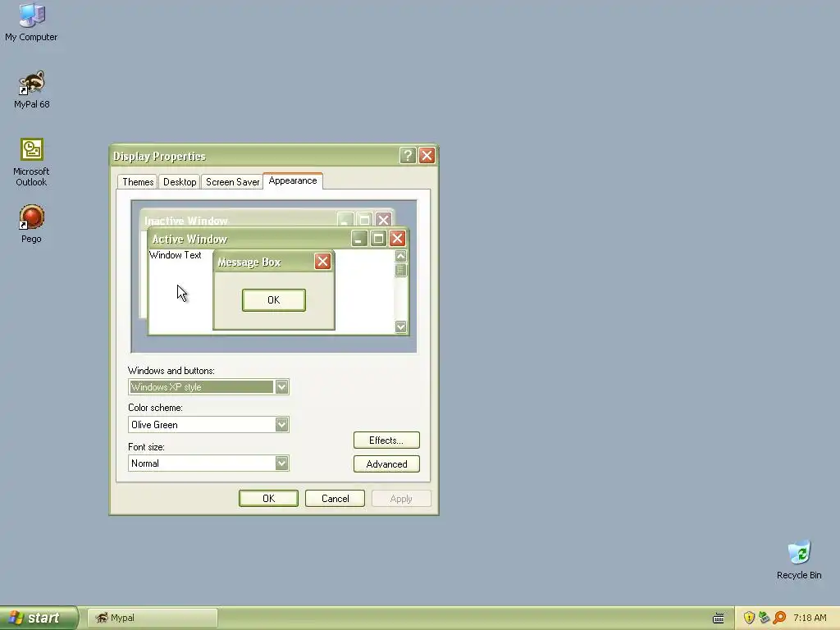Click the Active Window preview close button

pyautogui.click(x=397, y=239)
